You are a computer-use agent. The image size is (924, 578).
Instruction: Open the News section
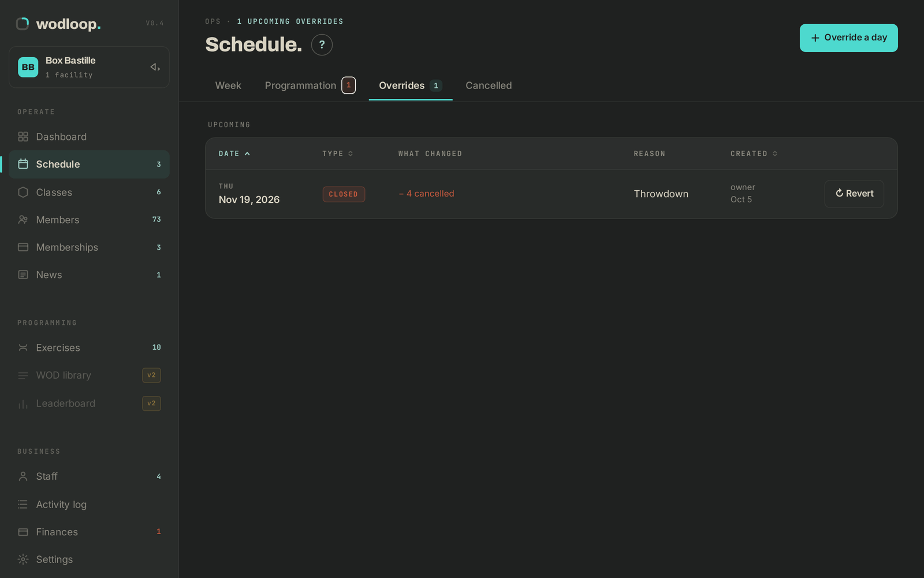tap(89, 275)
